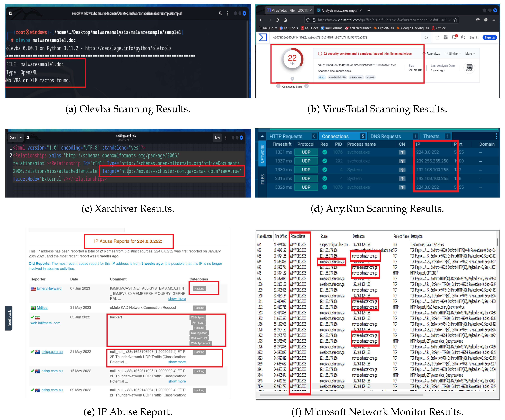The width and height of the screenshot is (505, 420).
Task: Expand show more on 15 May 2022 report
Action: (177, 381)
